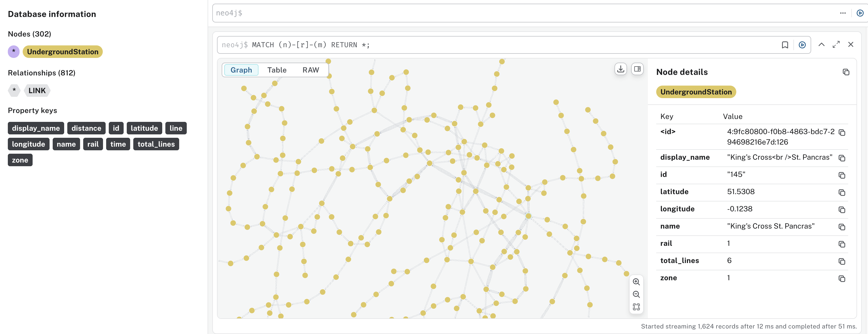Toggle the node details side panel icon
The image size is (868, 334).
pos(637,69)
